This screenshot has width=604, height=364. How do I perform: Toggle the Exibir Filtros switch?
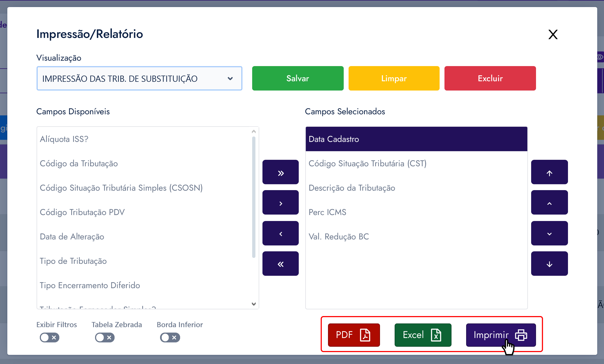pos(49,337)
